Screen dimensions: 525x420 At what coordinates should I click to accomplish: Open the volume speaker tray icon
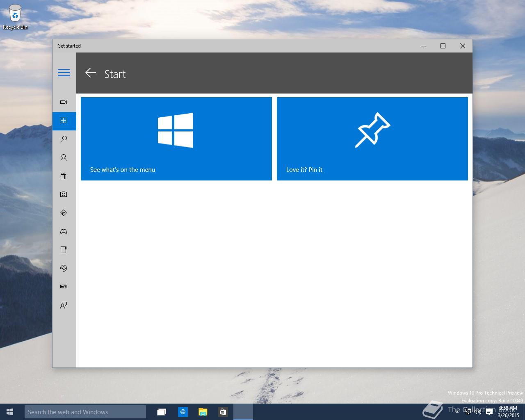click(x=478, y=412)
